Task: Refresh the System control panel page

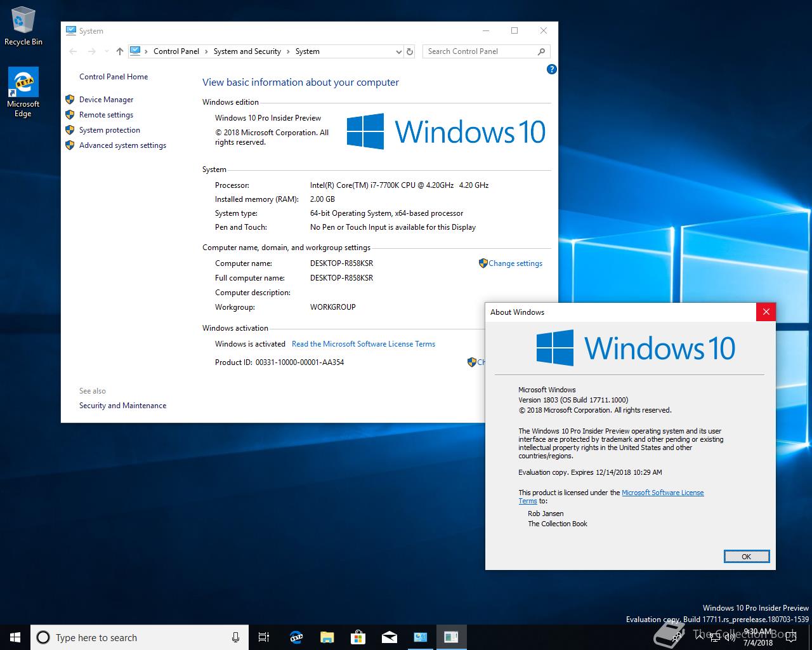Action: tap(410, 51)
